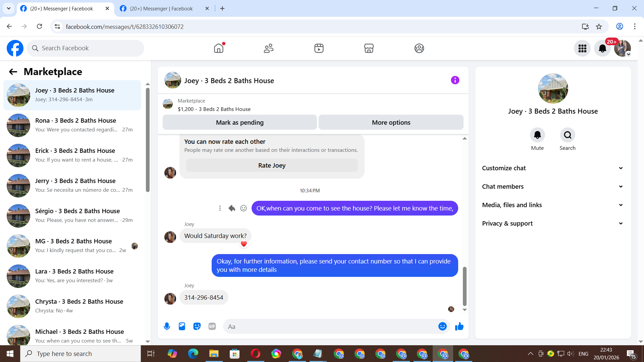The image size is (644, 362).
Task: Open Windows Start menu
Action: coord(10,354)
